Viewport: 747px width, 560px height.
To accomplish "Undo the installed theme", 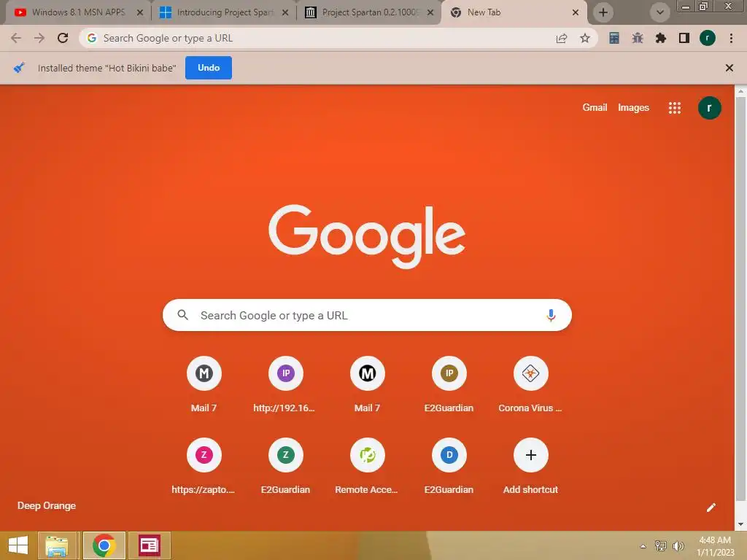I will (209, 68).
